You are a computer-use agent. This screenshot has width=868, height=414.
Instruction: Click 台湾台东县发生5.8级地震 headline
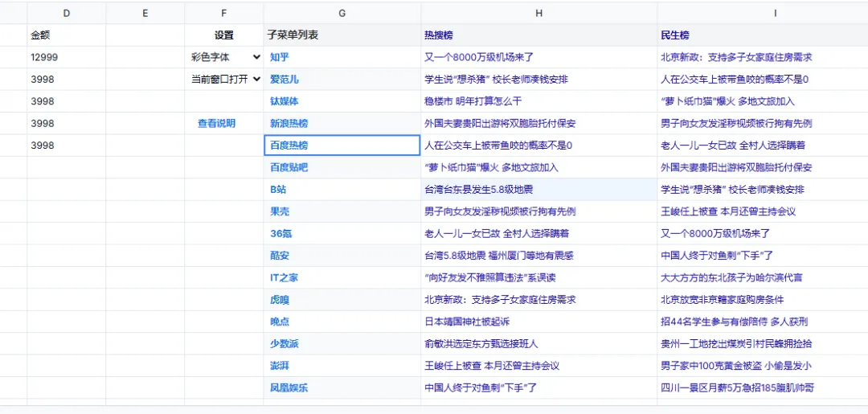click(479, 189)
